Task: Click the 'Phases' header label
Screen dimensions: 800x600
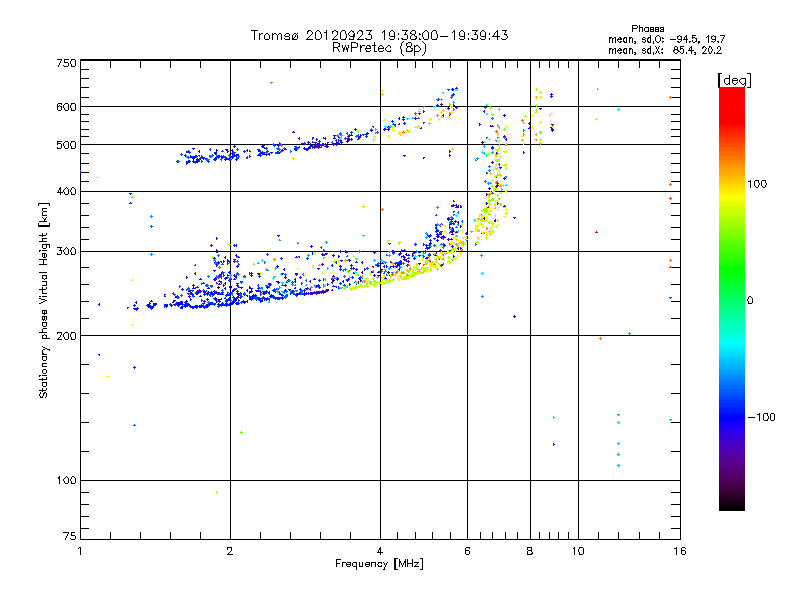Action: coord(647,29)
